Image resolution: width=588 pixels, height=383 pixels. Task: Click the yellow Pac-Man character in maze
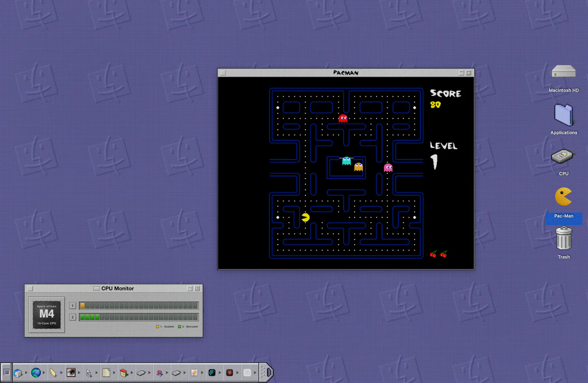[305, 217]
